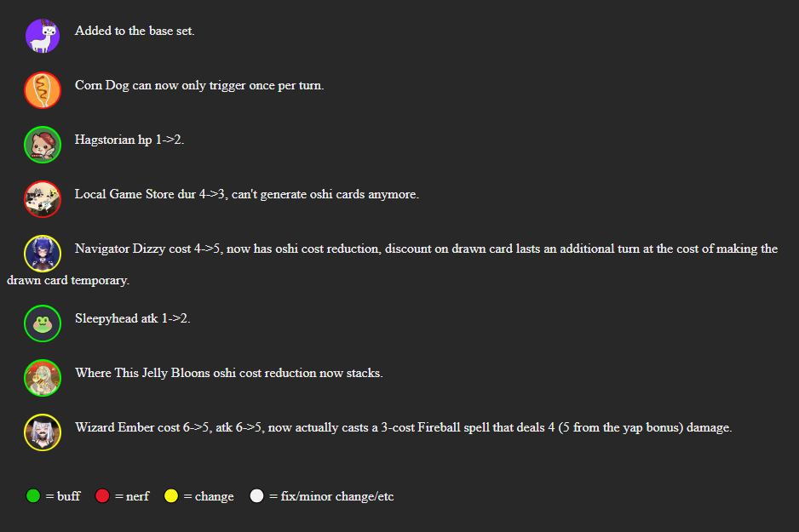
Task: Click the white fix/minor change legend dot
Action: [x=257, y=496]
